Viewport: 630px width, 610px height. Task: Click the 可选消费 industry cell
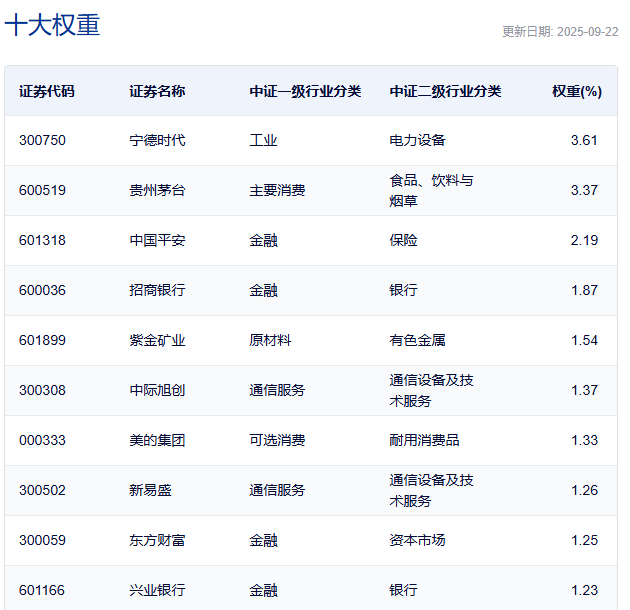277,440
